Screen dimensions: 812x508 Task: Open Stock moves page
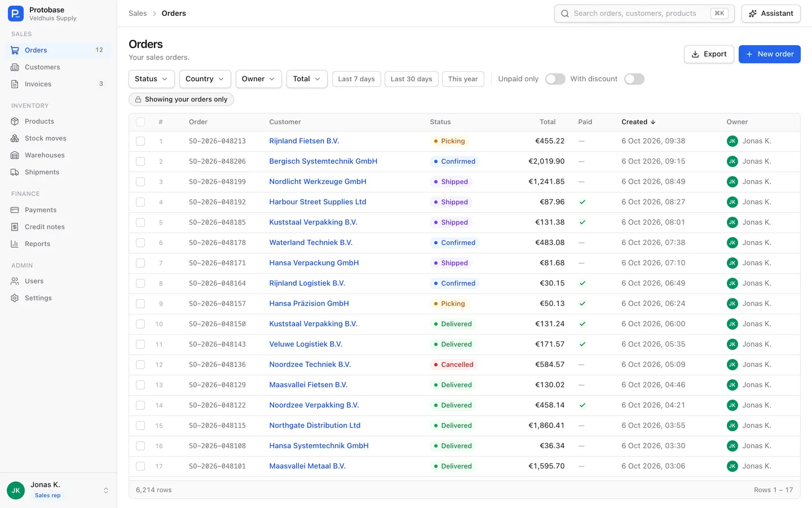(x=59, y=138)
